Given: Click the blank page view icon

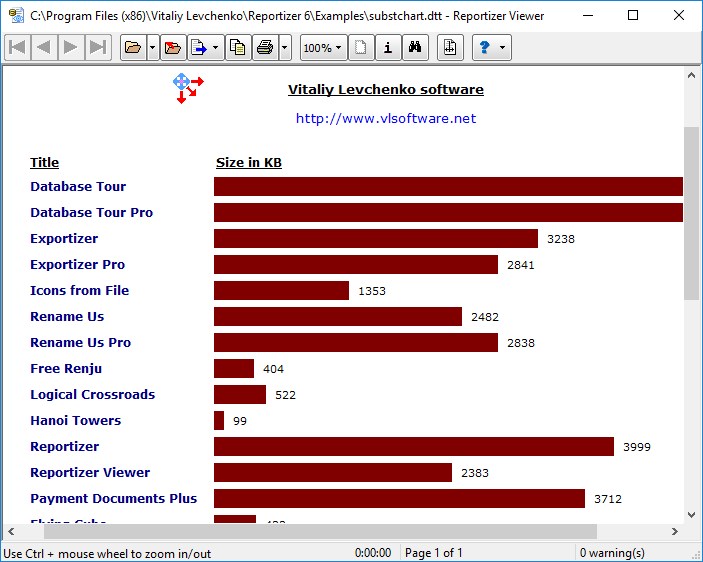Looking at the screenshot, I should pos(361,47).
